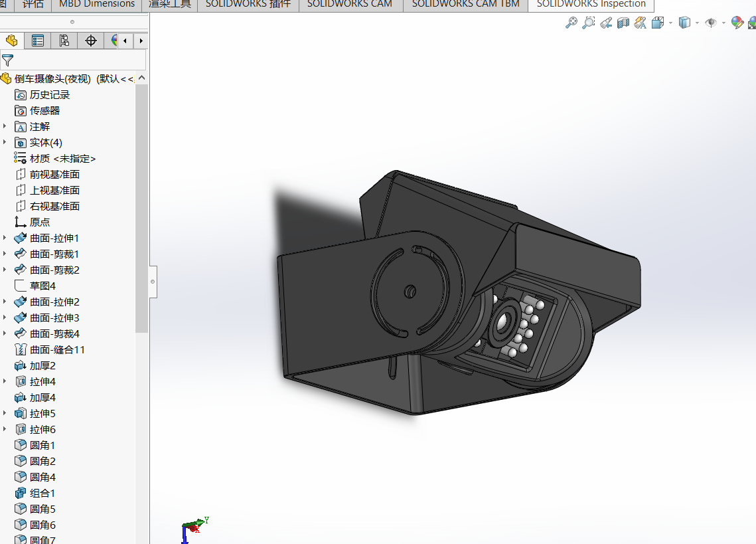Open the DimXpertManager crosshair tab
Viewport: 756px width, 544px height.
click(91, 41)
